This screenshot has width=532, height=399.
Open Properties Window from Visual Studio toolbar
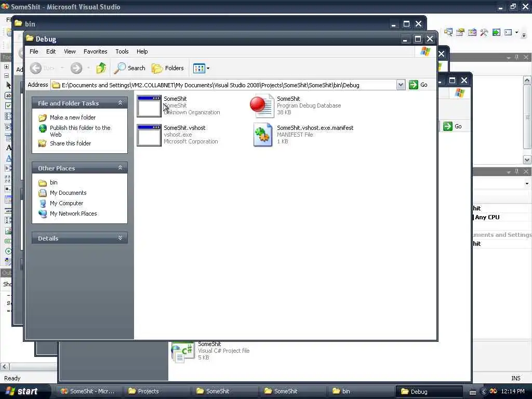[x=460, y=32]
